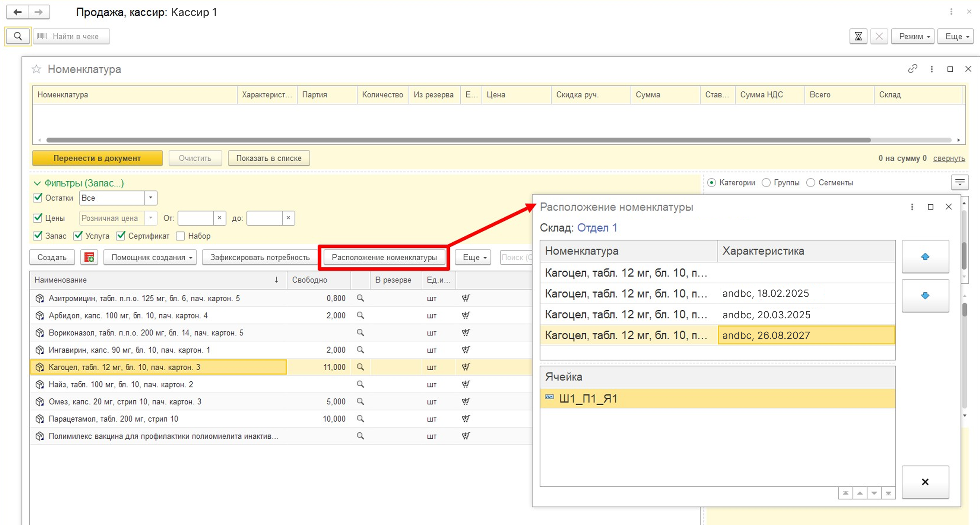Click the link icon in Номенклатура header
The image size is (980, 525).
[x=912, y=69]
